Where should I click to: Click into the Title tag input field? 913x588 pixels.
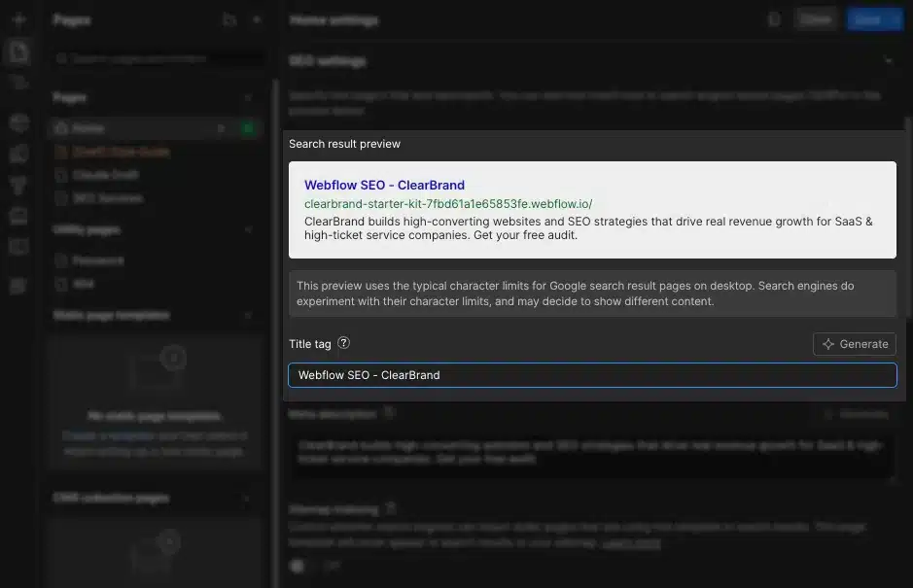[591, 375]
